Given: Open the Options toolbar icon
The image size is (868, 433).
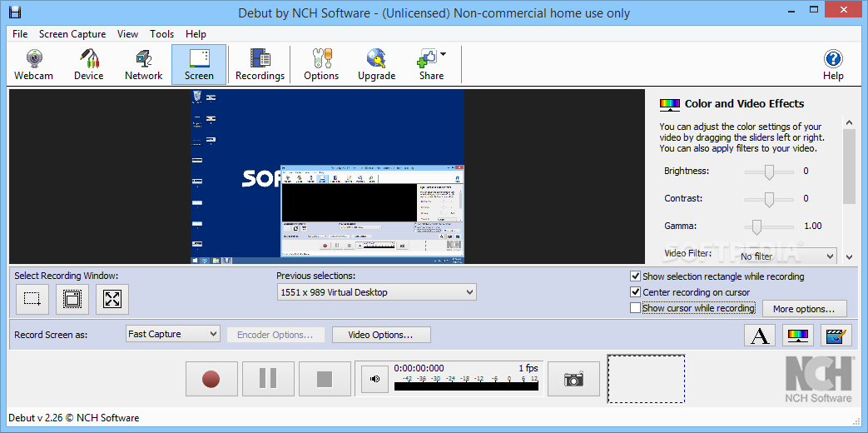Looking at the screenshot, I should (x=321, y=65).
